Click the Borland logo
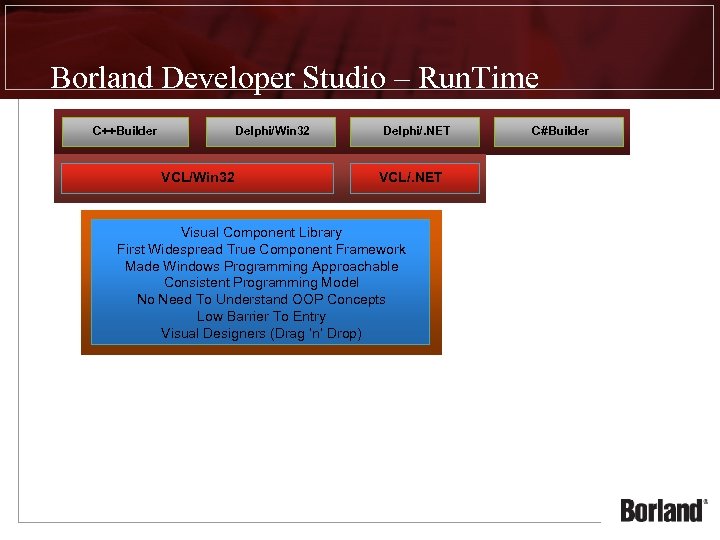This screenshot has height=540, width=720. pyautogui.click(x=663, y=510)
